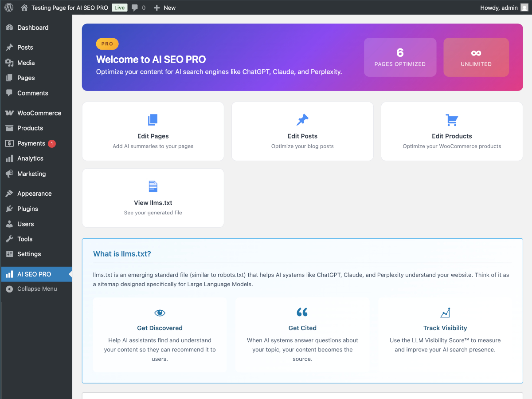Viewport: 532px width, 399px height.
Task: Click the quote icon above Get Cited
Action: pos(302,312)
